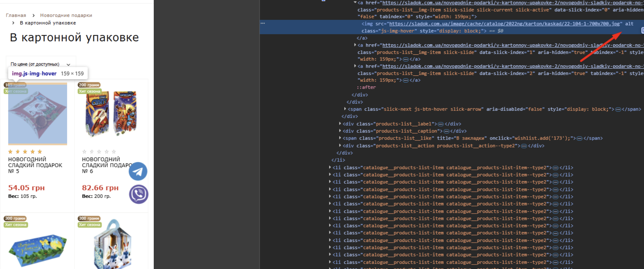The height and width of the screenshot is (269, 644).
Task: Click the closing </li> tag row
Action: pyautogui.click(x=338, y=160)
